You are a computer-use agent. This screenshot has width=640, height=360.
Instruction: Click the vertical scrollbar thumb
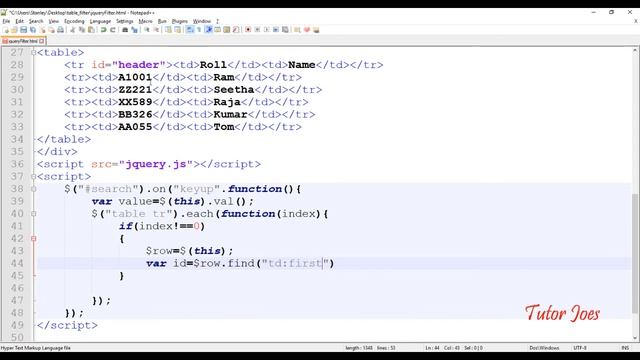click(635, 254)
